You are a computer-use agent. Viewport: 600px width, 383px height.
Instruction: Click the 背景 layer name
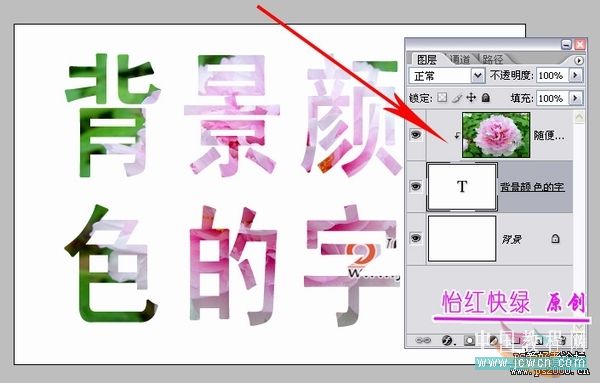[x=512, y=240]
